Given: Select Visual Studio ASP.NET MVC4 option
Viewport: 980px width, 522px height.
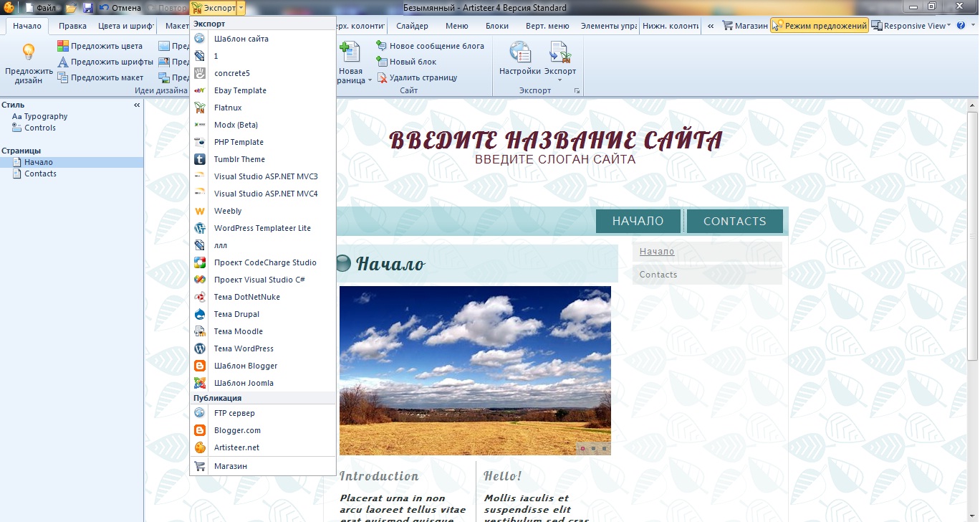Looking at the screenshot, I should tap(263, 194).
